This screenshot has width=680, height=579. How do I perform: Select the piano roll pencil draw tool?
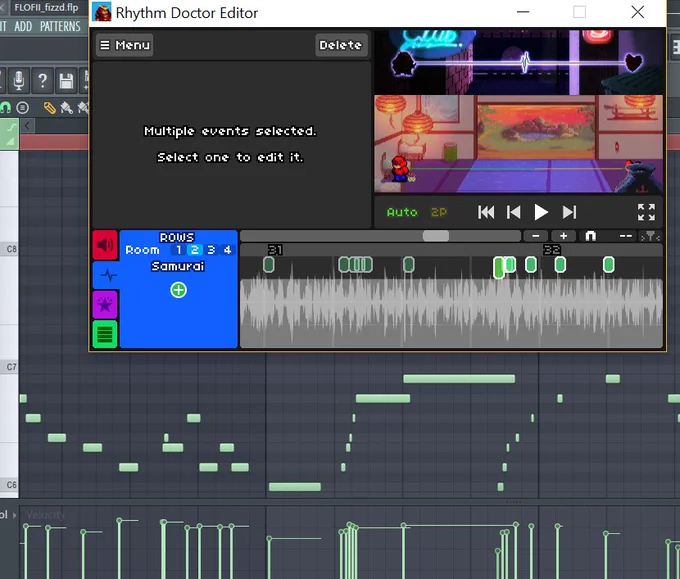(49, 107)
